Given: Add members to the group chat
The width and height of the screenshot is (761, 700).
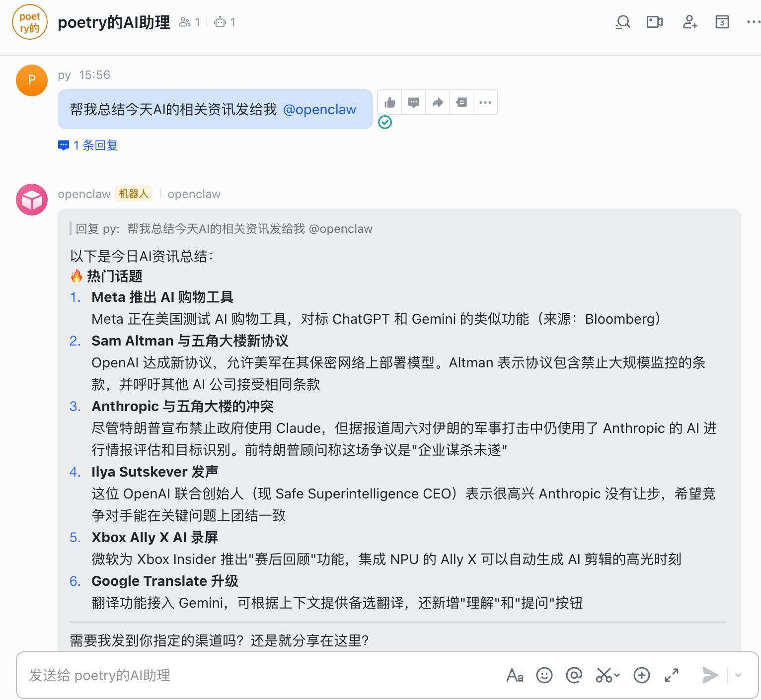Looking at the screenshot, I should (x=689, y=22).
